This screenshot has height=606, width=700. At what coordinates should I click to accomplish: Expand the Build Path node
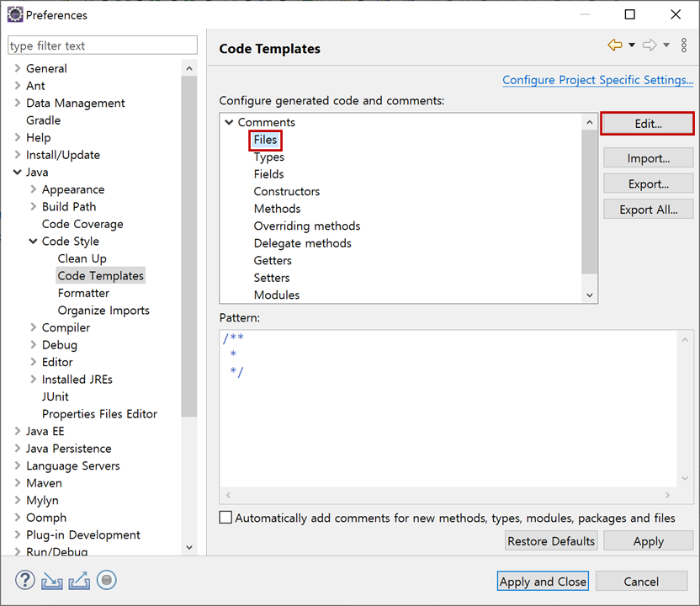(x=33, y=206)
